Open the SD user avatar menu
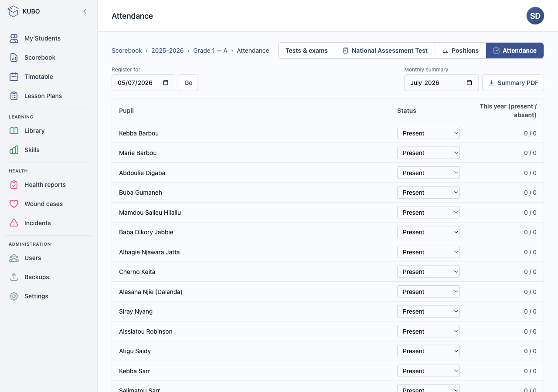This screenshot has width=558, height=392. (535, 16)
